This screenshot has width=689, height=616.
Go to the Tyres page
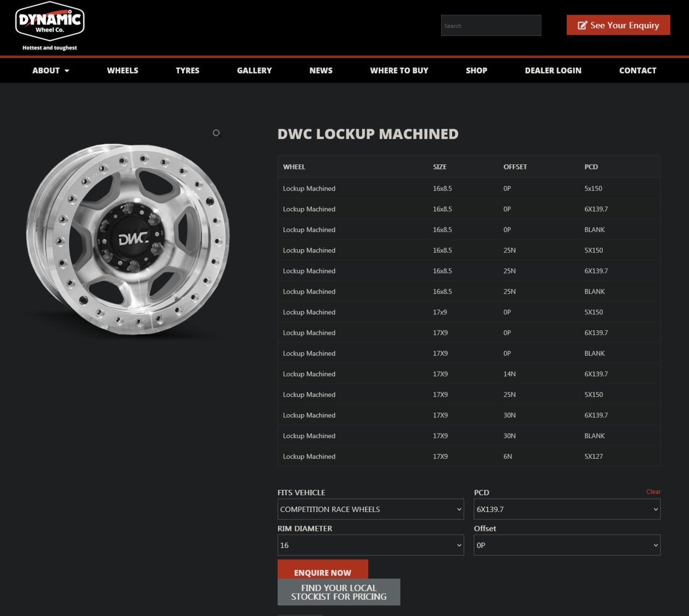click(x=187, y=71)
